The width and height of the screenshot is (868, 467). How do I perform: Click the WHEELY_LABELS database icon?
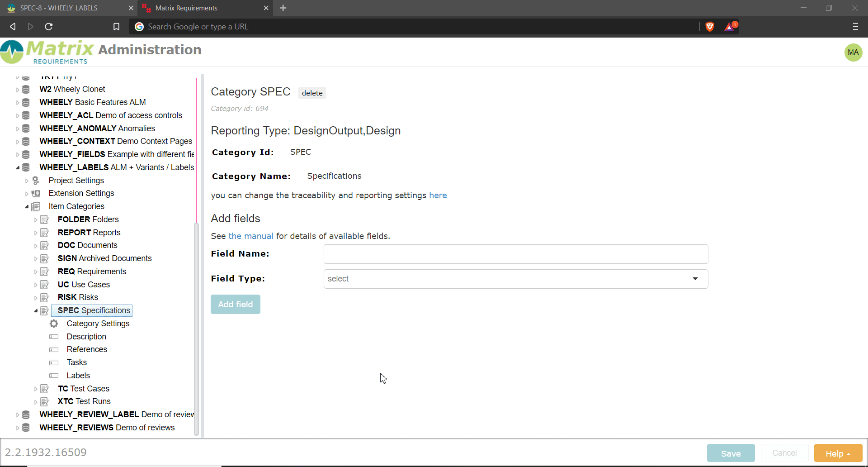tap(26, 167)
